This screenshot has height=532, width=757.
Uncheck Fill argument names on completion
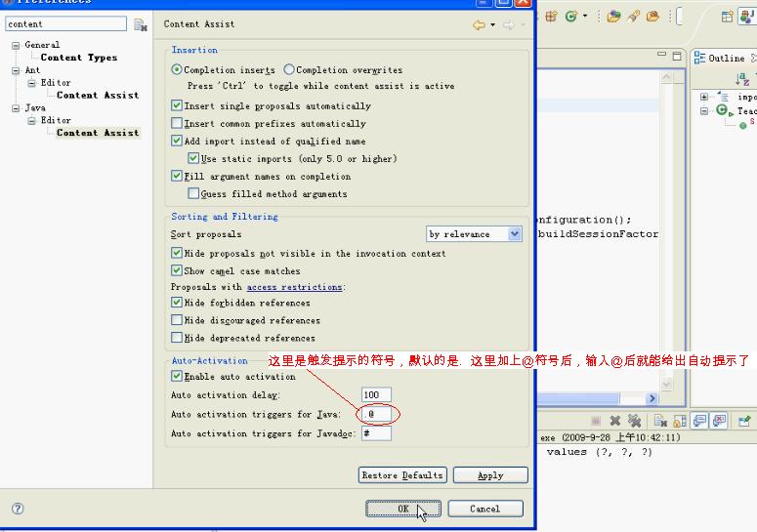pyautogui.click(x=177, y=177)
